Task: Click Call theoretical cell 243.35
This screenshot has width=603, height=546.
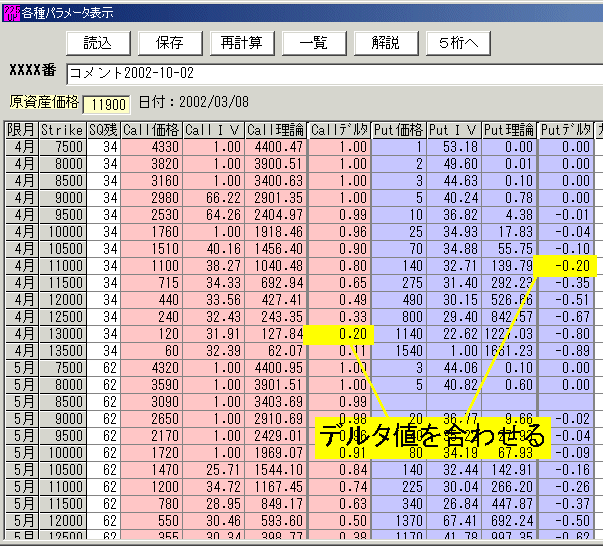Action: click(276, 317)
